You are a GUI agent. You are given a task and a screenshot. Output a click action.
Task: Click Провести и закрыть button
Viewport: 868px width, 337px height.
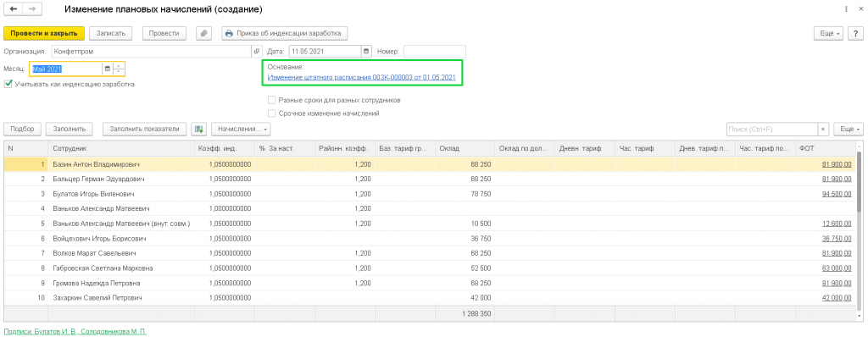(44, 33)
